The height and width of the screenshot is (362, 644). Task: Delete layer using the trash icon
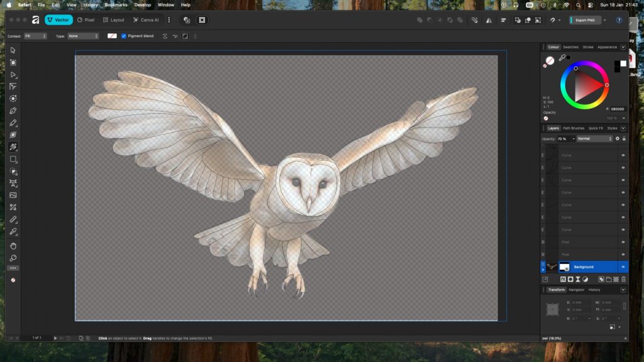(623, 279)
